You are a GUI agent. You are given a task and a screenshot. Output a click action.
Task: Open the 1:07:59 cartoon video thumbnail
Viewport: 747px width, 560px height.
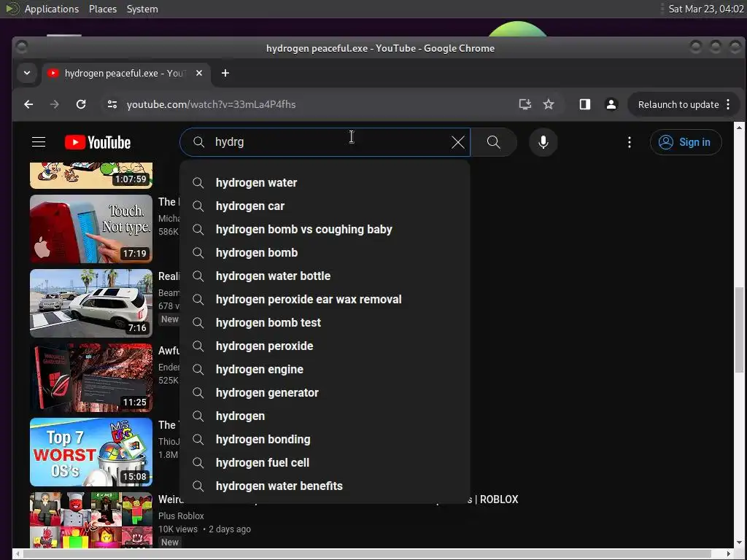point(91,175)
